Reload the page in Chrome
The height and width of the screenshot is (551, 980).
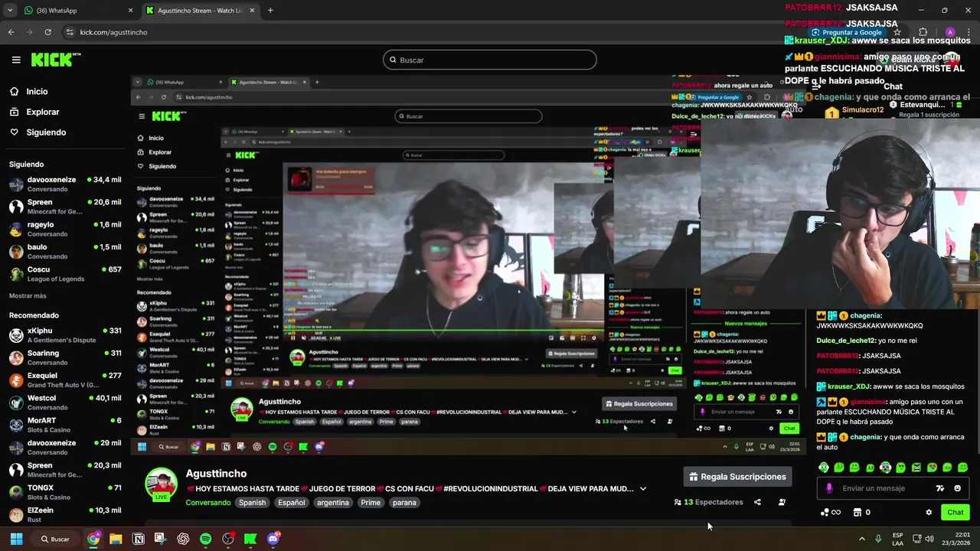click(x=47, y=32)
